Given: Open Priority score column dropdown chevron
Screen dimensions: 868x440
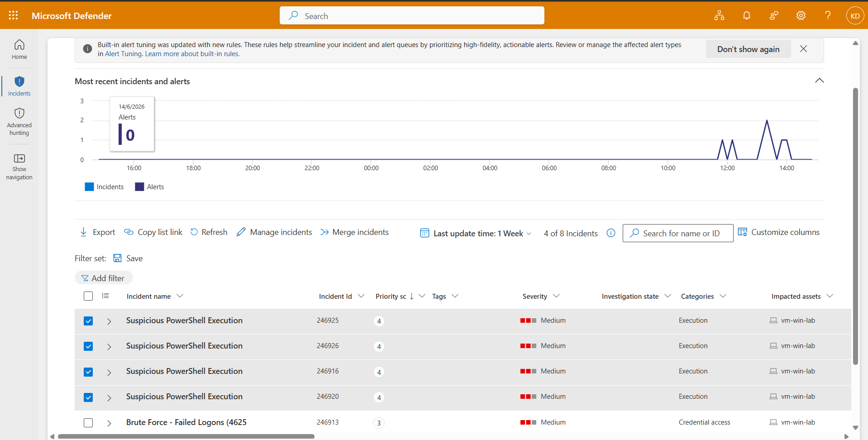Looking at the screenshot, I should click(422, 296).
